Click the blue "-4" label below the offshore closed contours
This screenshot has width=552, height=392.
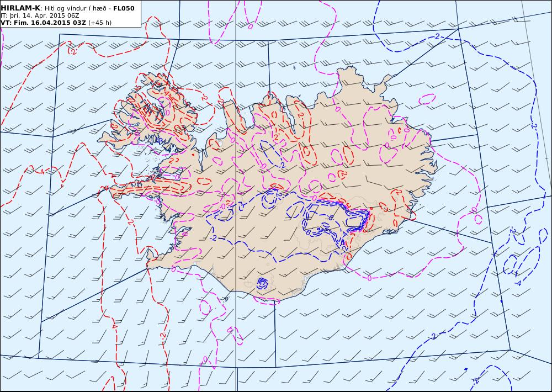pyautogui.click(x=518, y=283)
